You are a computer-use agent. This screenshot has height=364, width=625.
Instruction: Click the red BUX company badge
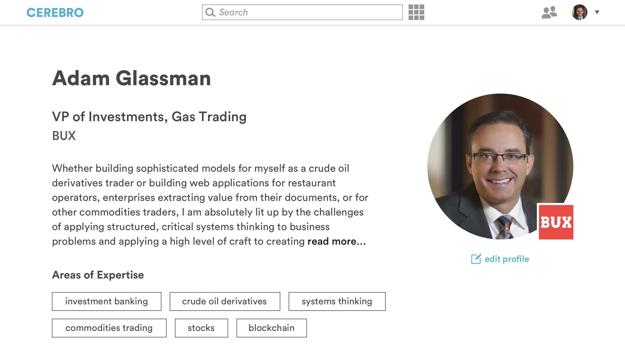[x=556, y=222]
